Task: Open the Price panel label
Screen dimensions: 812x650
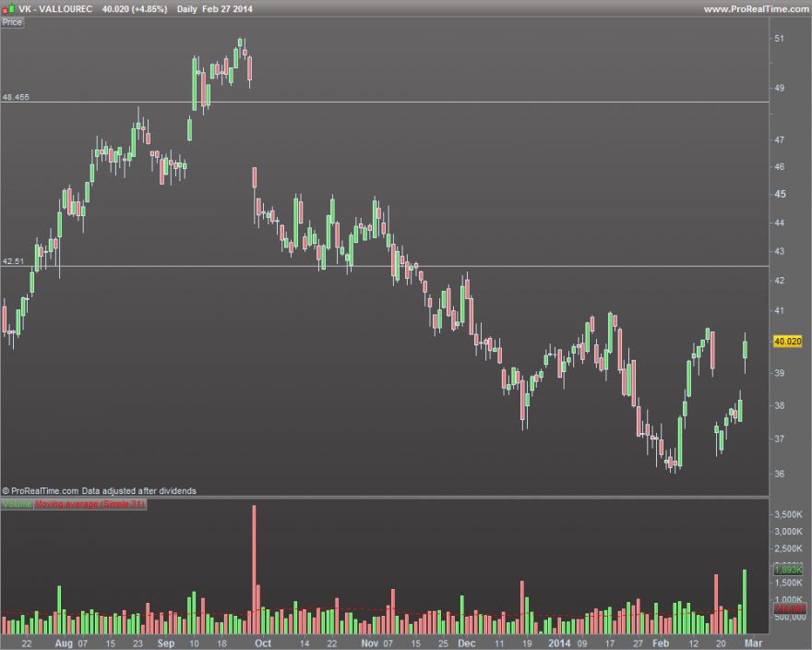Action: point(12,22)
